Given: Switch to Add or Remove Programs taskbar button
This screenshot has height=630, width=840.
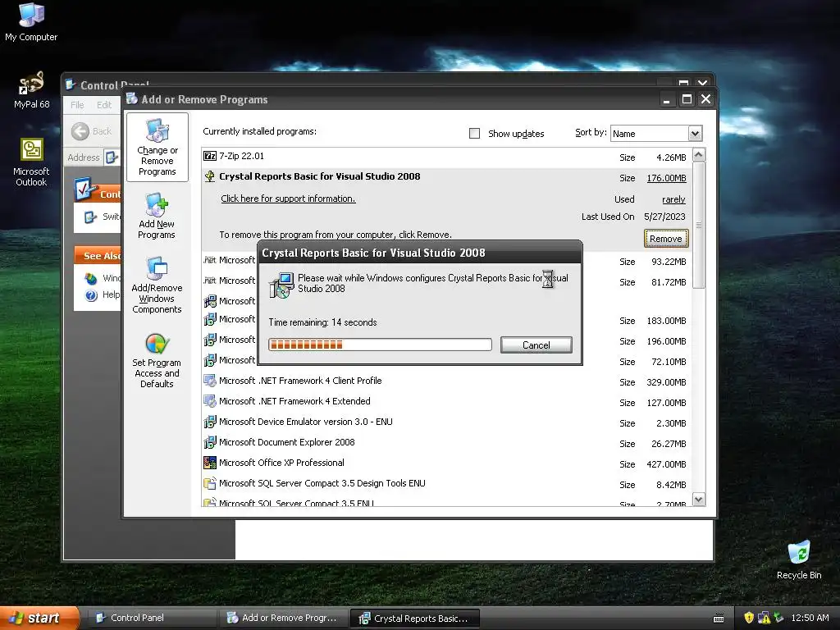Looking at the screenshot, I should pos(283,618).
